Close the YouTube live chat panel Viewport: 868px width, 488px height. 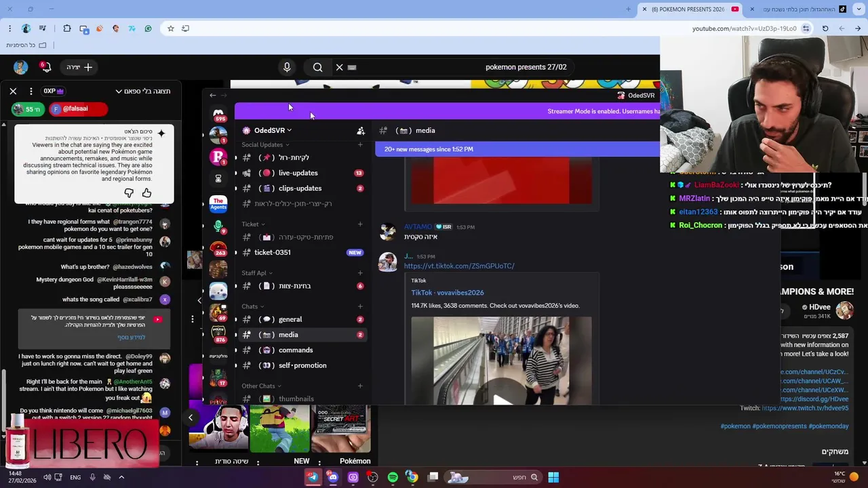(x=13, y=91)
